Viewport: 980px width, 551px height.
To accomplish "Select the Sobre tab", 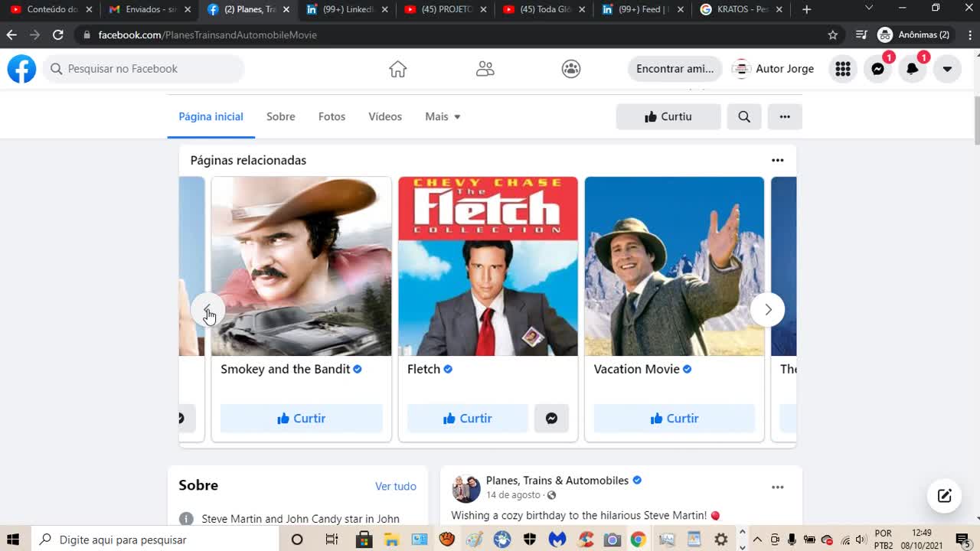I will pos(281,116).
